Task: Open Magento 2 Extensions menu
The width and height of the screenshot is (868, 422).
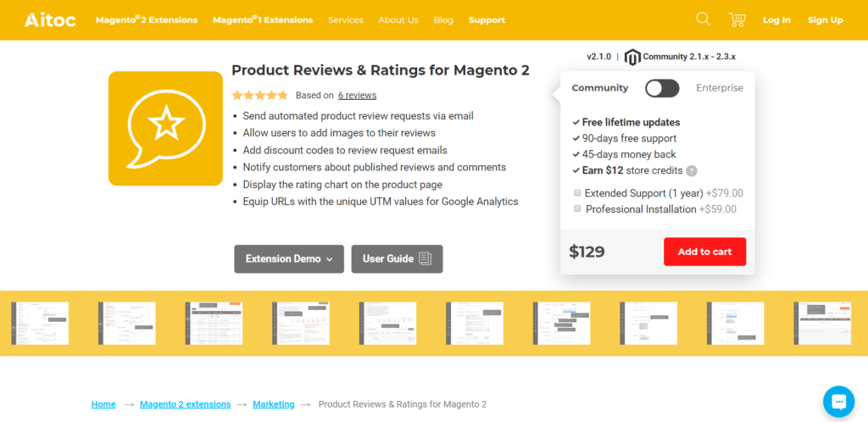Action: point(147,20)
